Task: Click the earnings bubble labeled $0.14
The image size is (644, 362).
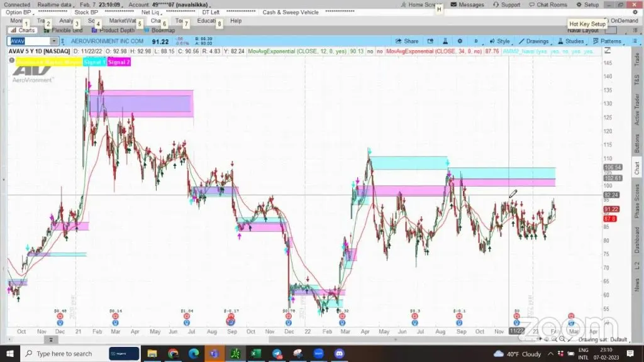Action: pos(116,316)
